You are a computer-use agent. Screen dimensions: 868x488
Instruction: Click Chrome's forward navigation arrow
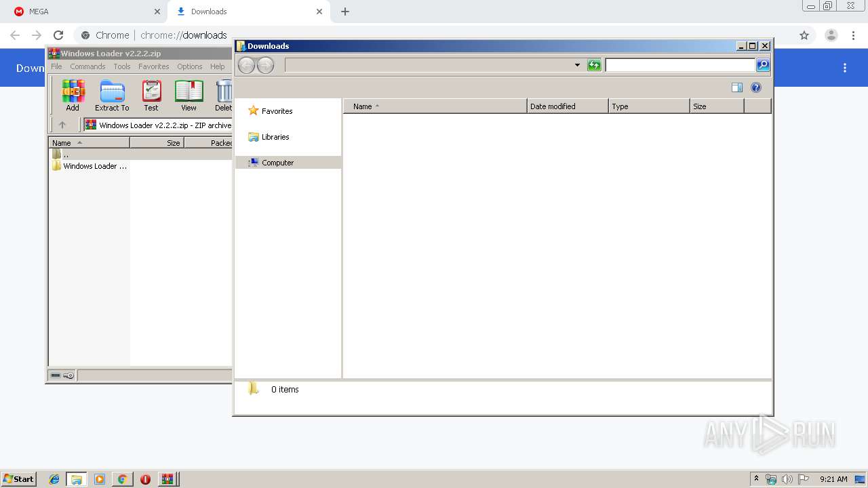coord(37,35)
